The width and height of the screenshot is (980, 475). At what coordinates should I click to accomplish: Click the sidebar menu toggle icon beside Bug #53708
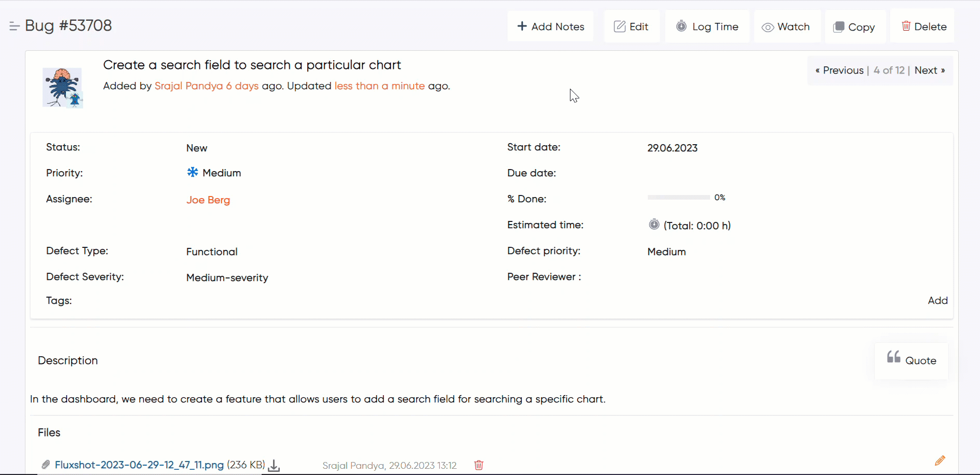(x=14, y=26)
